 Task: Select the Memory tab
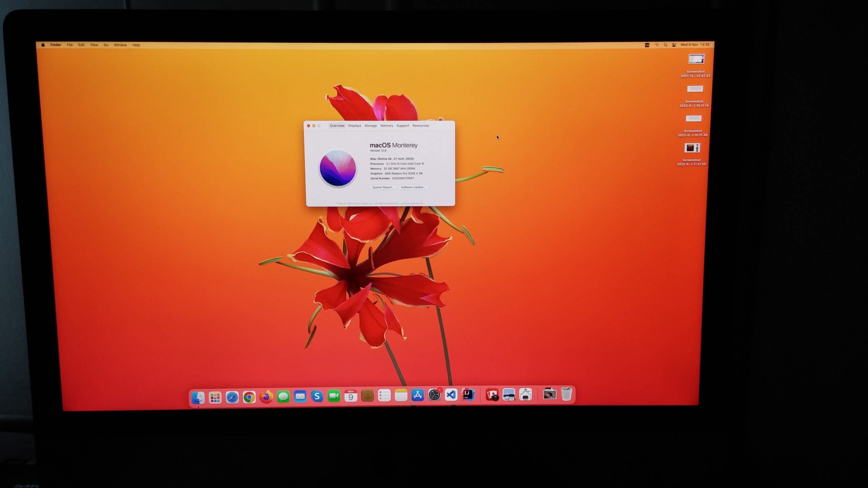387,126
